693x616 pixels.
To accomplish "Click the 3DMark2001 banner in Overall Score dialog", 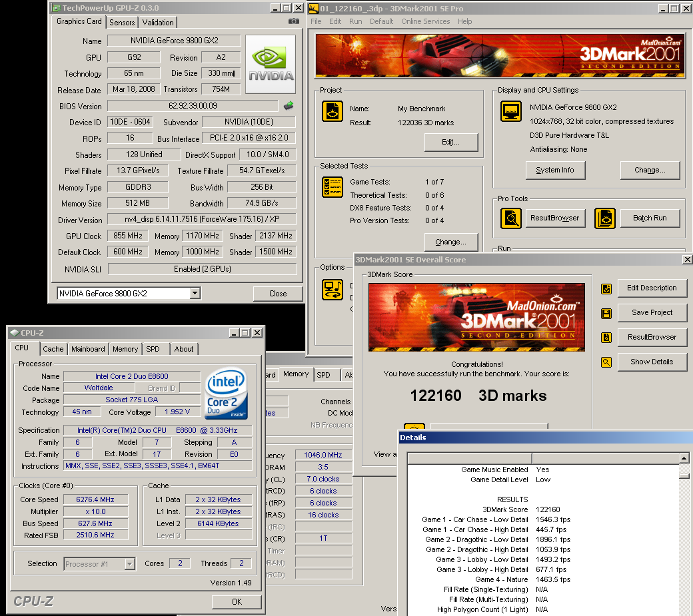I will pyautogui.click(x=476, y=317).
